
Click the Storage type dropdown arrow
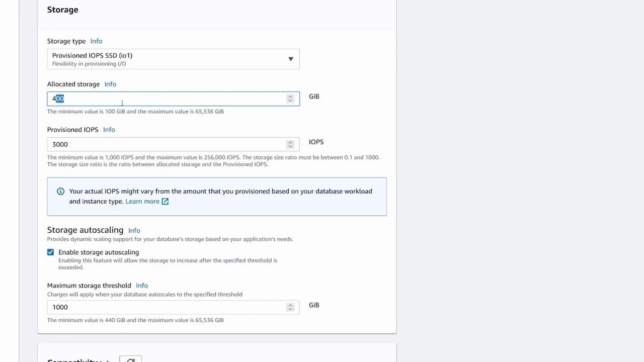point(290,59)
